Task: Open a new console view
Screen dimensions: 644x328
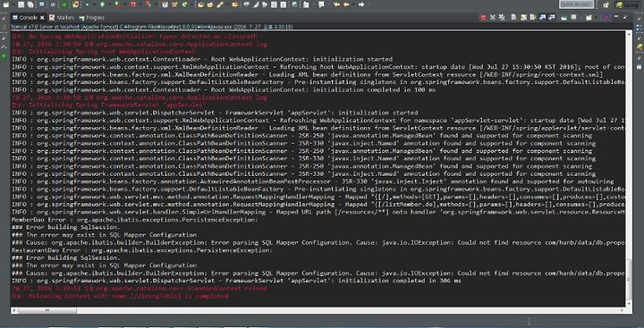Action: (589, 17)
